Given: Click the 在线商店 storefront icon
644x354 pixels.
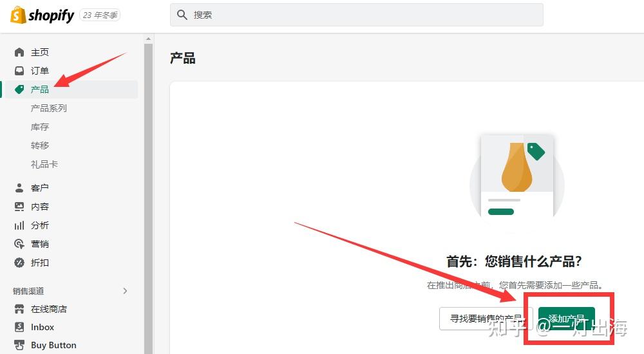Looking at the screenshot, I should (x=19, y=309).
